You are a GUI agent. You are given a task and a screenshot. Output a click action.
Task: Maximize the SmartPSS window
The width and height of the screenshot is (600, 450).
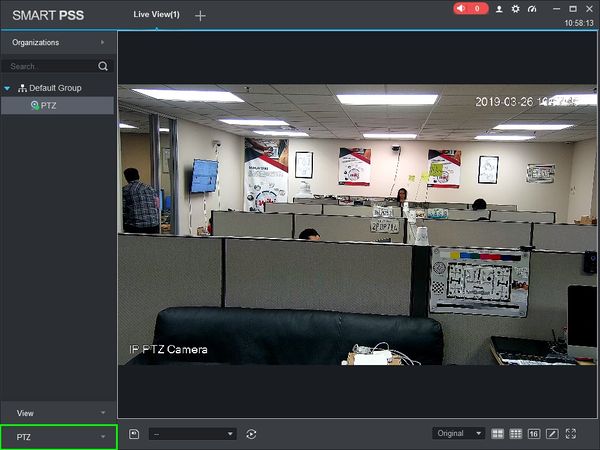(x=573, y=8)
